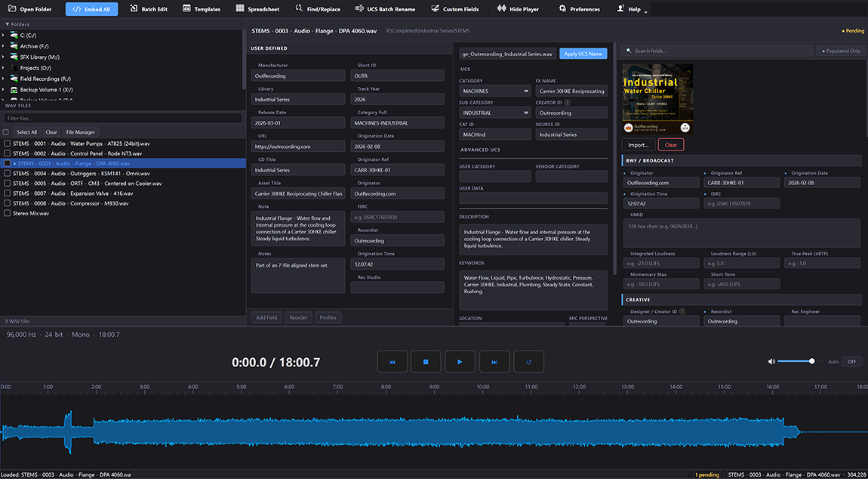The width and height of the screenshot is (868, 479).
Task: Click the Import... artwork button
Action: click(x=639, y=145)
